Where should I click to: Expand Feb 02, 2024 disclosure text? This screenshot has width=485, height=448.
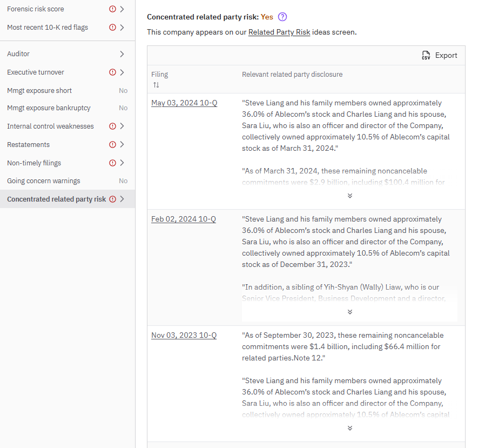pyautogui.click(x=349, y=312)
